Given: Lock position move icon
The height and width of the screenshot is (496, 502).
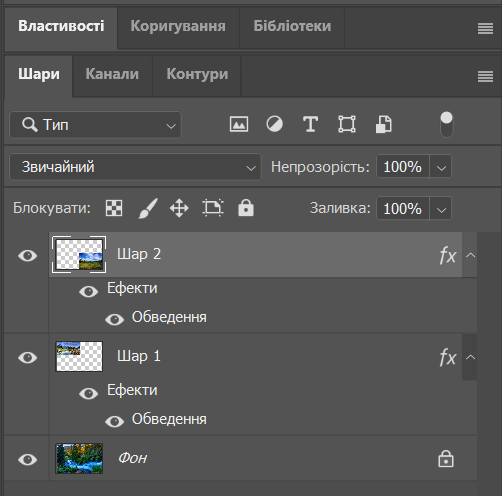Looking at the screenshot, I should pos(179,208).
